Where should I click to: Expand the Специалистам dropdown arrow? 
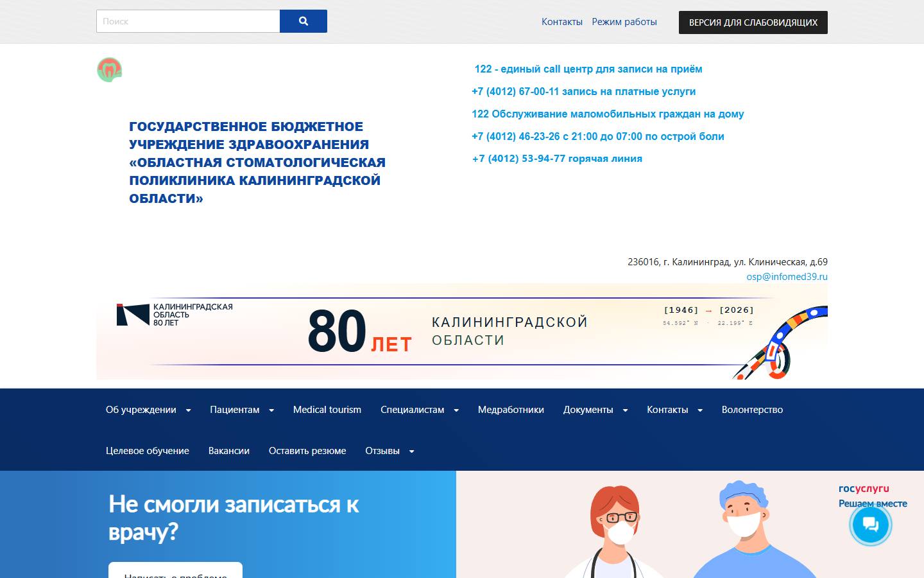click(x=456, y=410)
